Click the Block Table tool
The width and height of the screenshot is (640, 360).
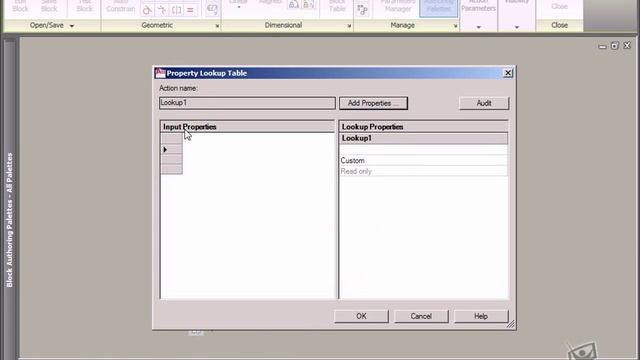tap(337, 6)
